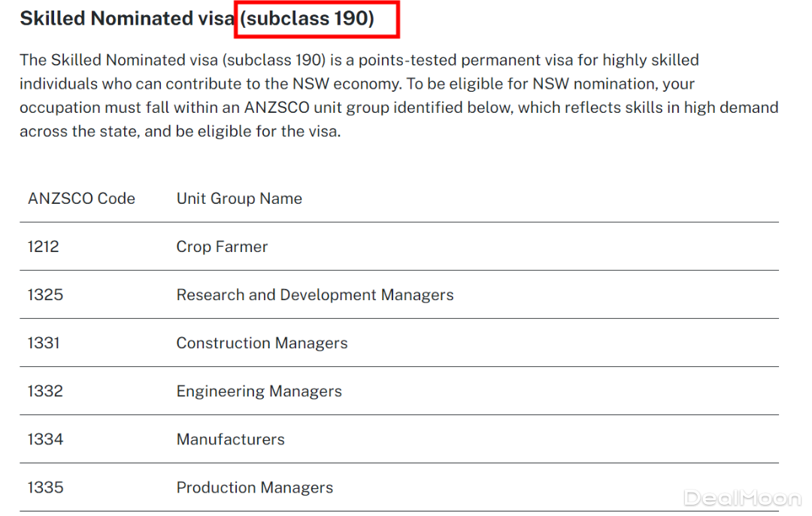The height and width of the screenshot is (516, 812).
Task: Select ANZSCO code 1332 cell
Action: pos(45,391)
